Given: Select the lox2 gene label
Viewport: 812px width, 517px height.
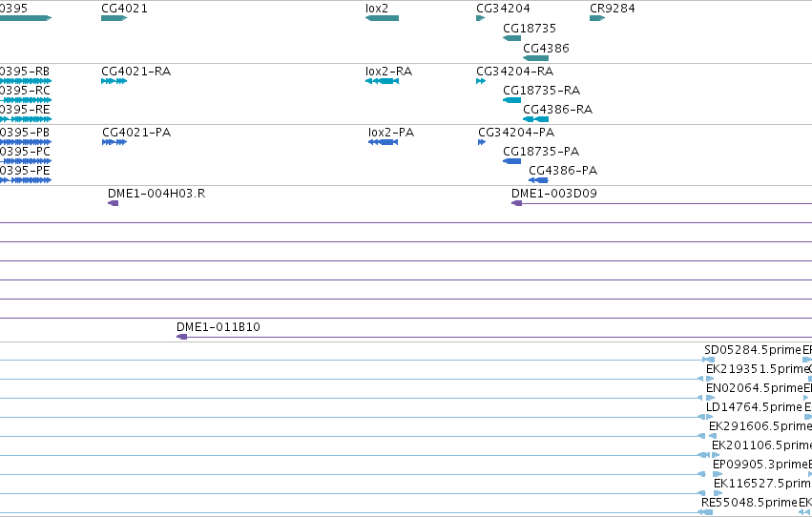Looking at the screenshot, I should pos(377,9).
